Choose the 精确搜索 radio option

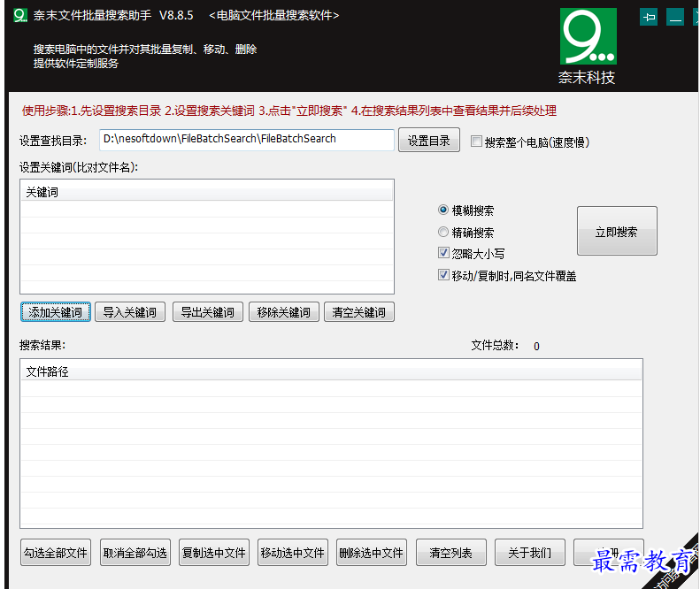[x=443, y=233]
